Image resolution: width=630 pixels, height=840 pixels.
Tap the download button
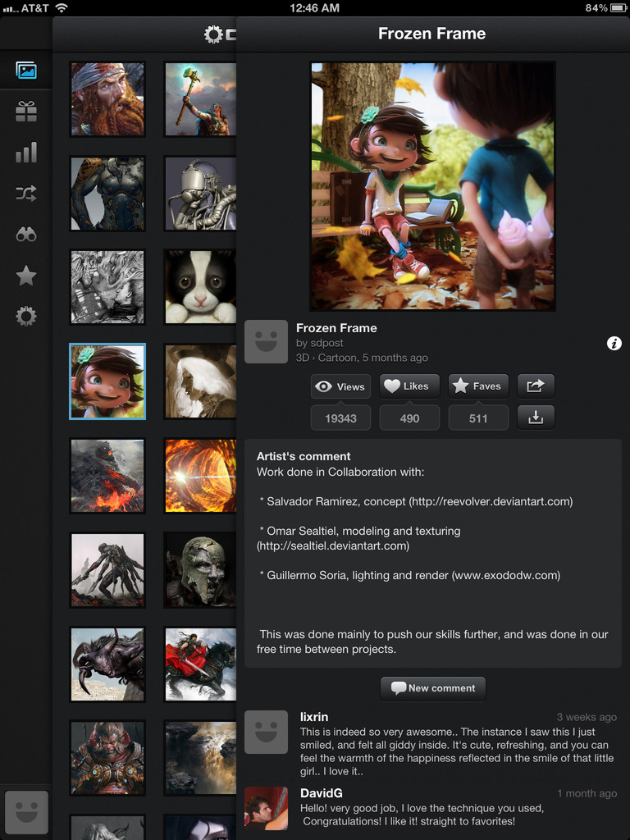coord(536,418)
